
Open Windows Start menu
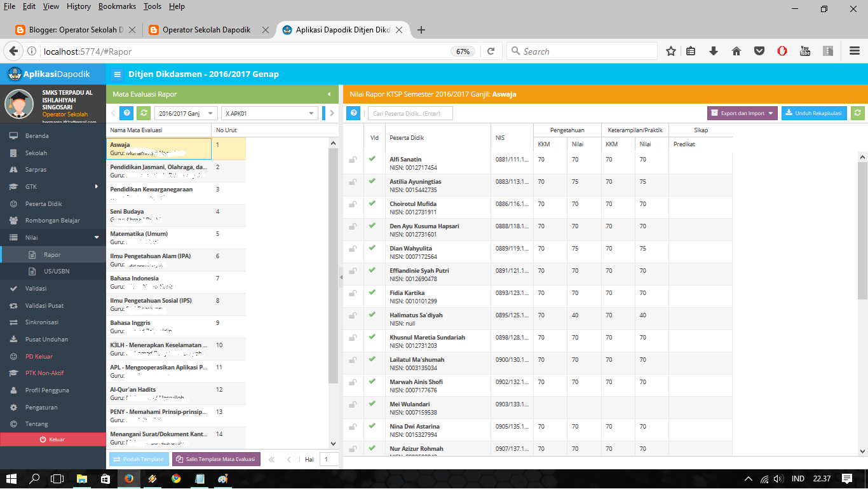tap(11, 478)
